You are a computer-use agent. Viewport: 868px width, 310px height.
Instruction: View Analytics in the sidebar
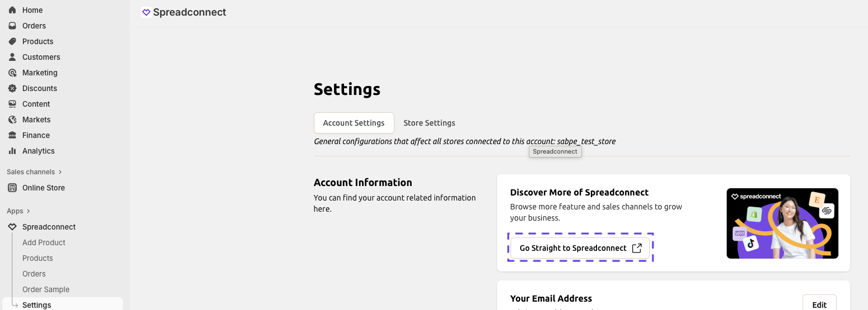point(39,151)
